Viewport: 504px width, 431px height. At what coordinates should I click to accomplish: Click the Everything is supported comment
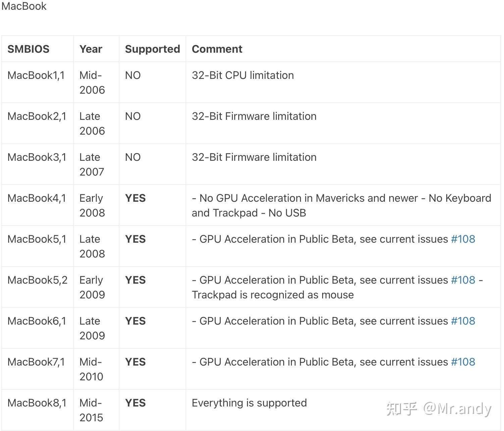[249, 403]
